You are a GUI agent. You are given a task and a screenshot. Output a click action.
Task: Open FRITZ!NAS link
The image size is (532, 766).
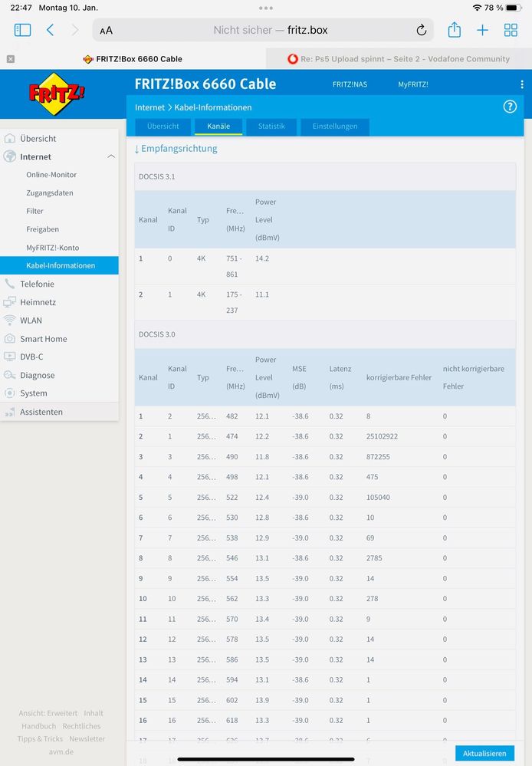(350, 84)
